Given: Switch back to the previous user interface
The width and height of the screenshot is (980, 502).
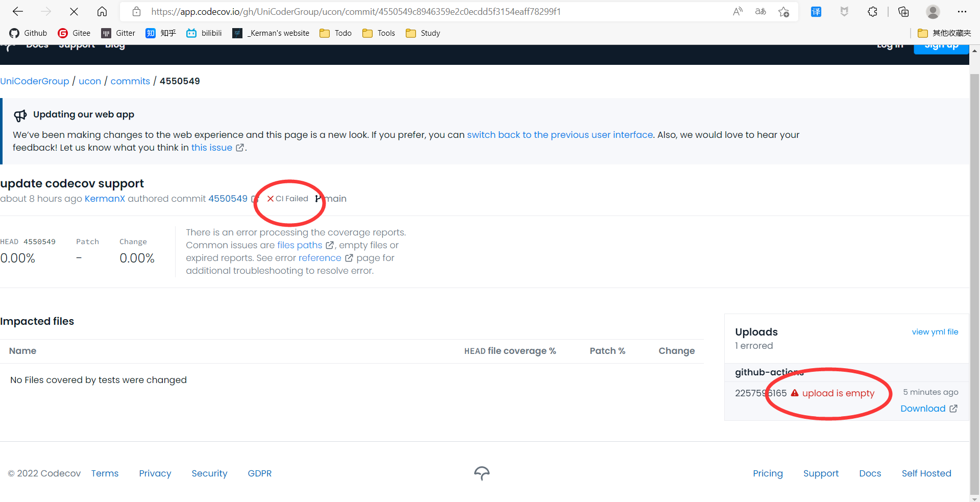Looking at the screenshot, I should click(x=560, y=135).
